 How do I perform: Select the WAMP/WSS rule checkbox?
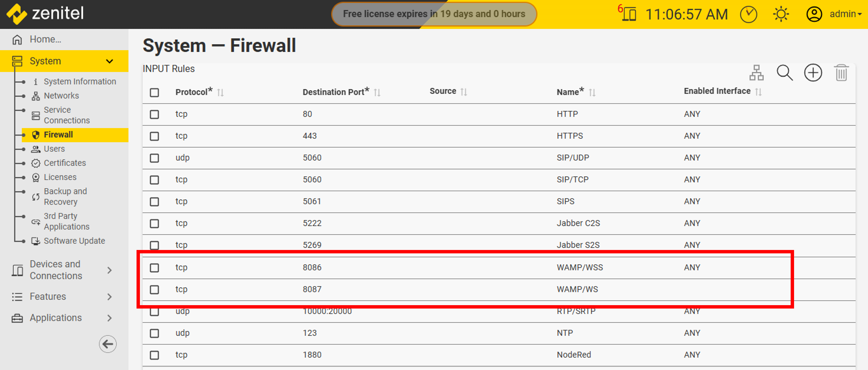(x=154, y=267)
